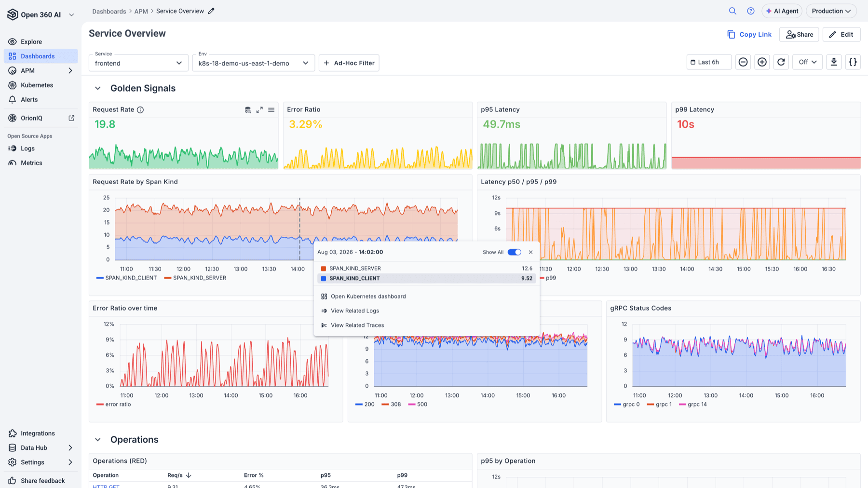Close the chart tooltip popup
Image resolution: width=868 pixels, height=488 pixels.
pyautogui.click(x=531, y=252)
